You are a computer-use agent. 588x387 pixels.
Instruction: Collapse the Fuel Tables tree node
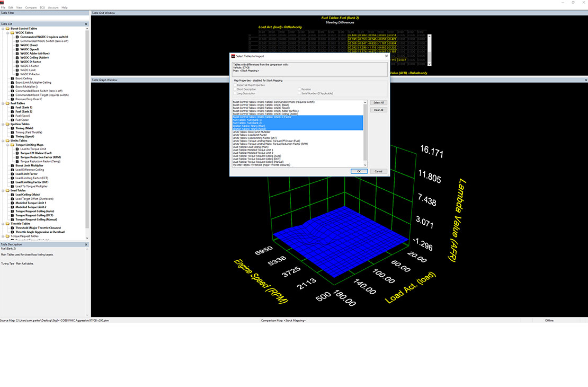coord(3,103)
